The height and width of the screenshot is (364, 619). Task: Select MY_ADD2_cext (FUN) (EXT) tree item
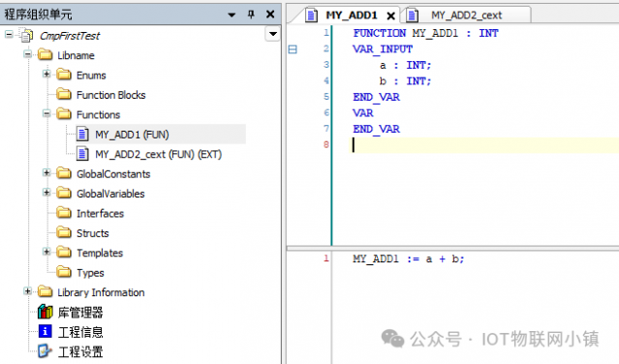point(158,154)
